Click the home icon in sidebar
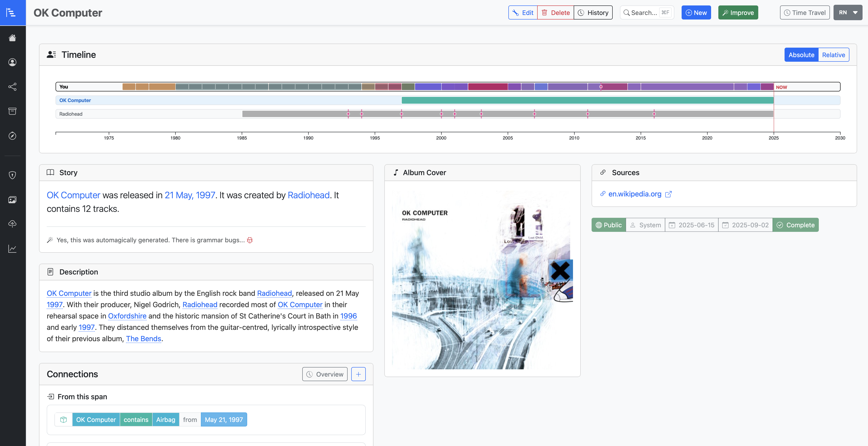868x446 pixels. click(12, 38)
